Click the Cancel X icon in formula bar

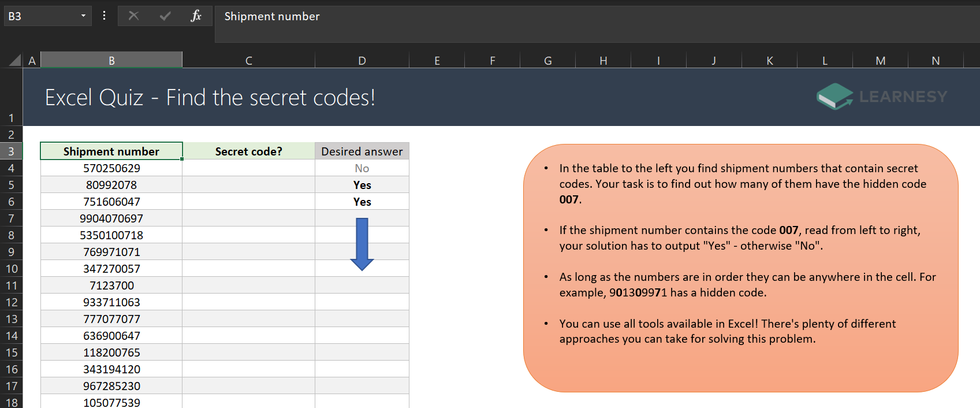click(x=133, y=16)
